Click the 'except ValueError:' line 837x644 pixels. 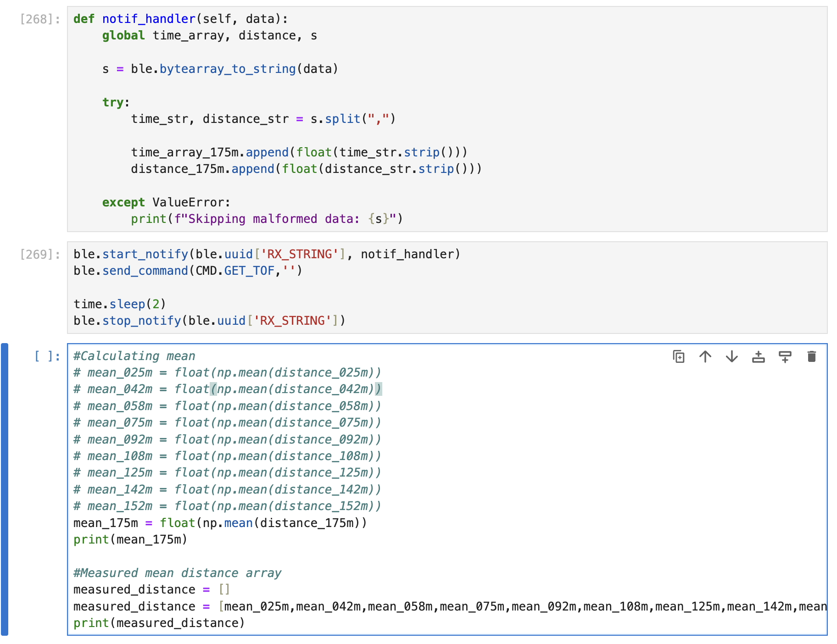pos(167,202)
